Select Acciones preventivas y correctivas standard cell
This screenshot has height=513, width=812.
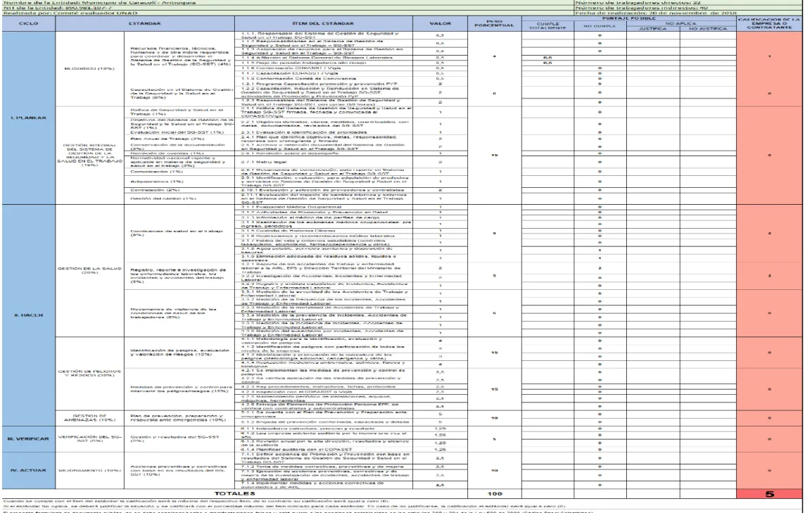(179, 471)
